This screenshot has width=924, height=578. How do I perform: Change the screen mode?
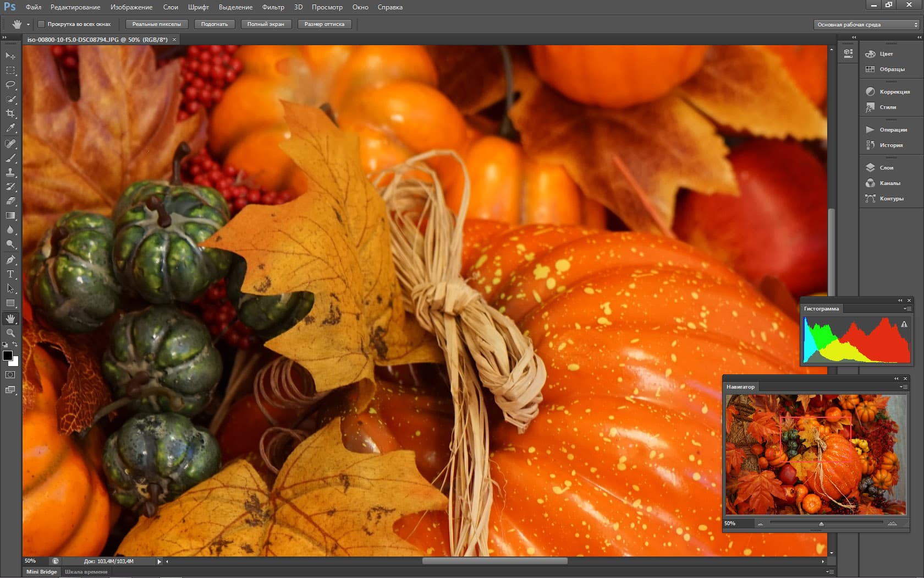[x=10, y=390]
